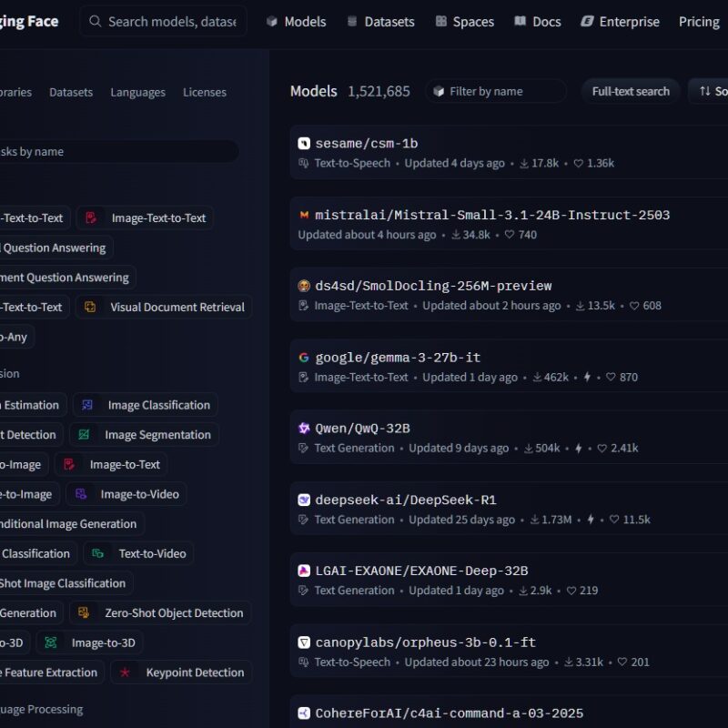Open Pricing in the top navigation
Screen dimensions: 728x728
point(699,21)
